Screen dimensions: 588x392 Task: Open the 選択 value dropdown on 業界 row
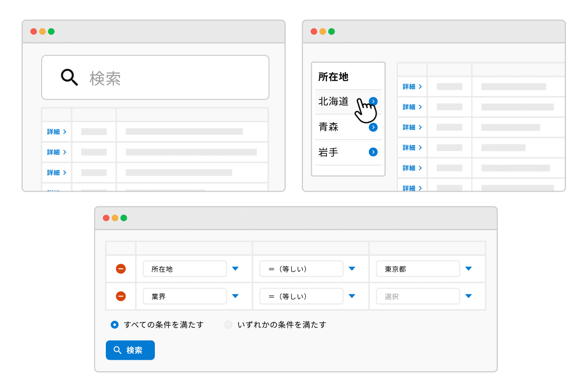pyautogui.click(x=468, y=296)
